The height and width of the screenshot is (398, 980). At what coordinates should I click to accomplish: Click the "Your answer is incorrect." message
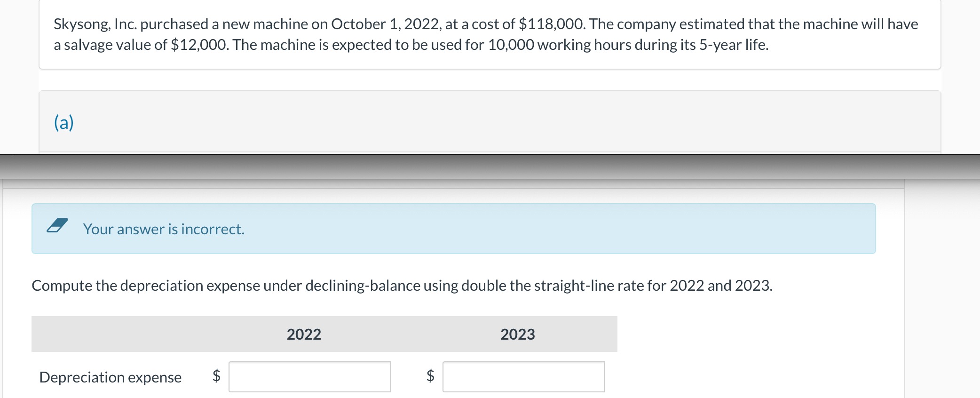[x=164, y=229]
